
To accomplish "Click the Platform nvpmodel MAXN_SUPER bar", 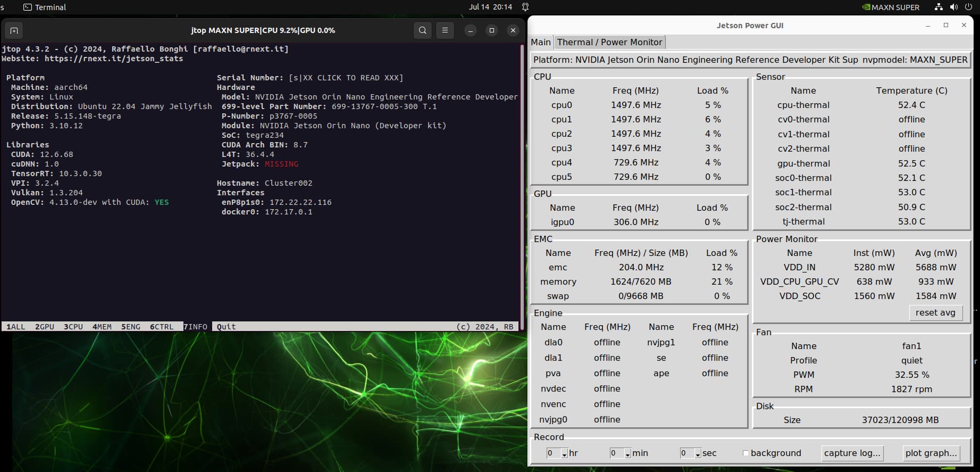I will pos(750,60).
